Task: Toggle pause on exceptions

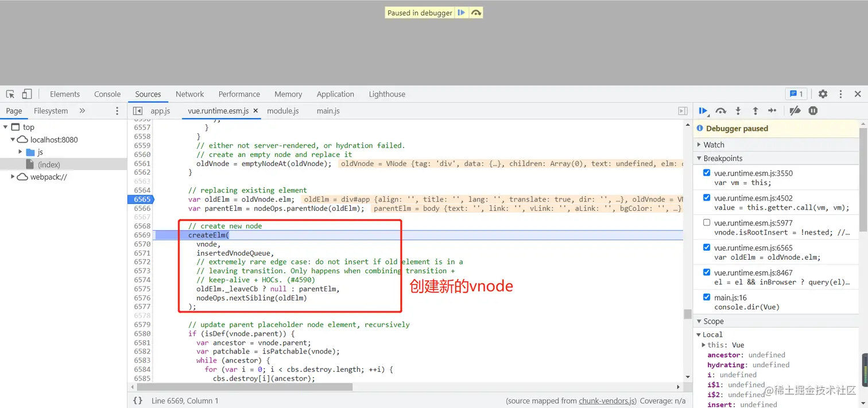Action: click(813, 111)
